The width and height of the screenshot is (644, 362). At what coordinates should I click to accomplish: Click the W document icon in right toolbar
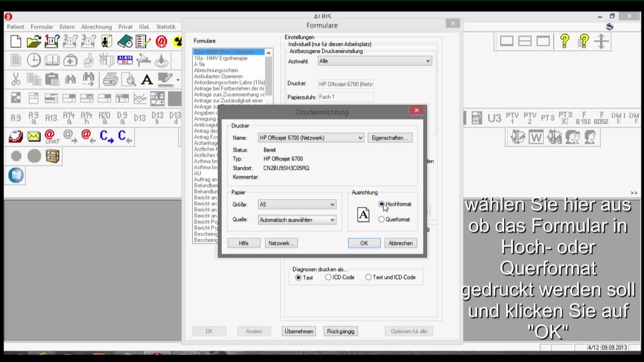536,137
